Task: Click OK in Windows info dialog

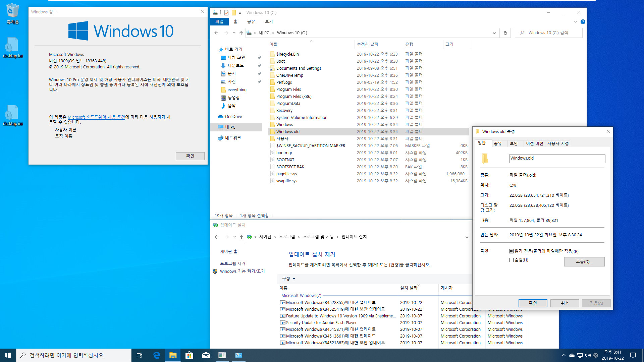Action: (x=190, y=156)
